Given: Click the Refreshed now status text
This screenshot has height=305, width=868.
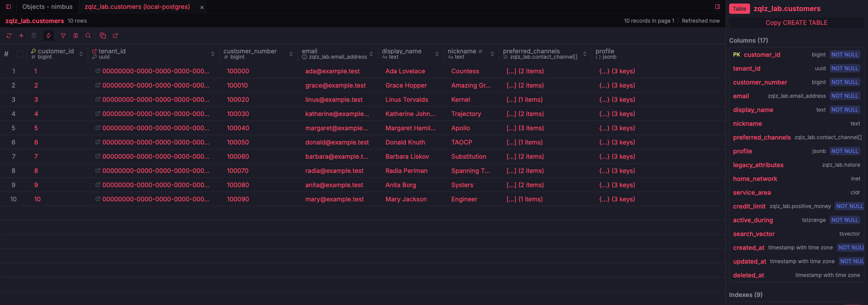Looking at the screenshot, I should click(x=701, y=21).
